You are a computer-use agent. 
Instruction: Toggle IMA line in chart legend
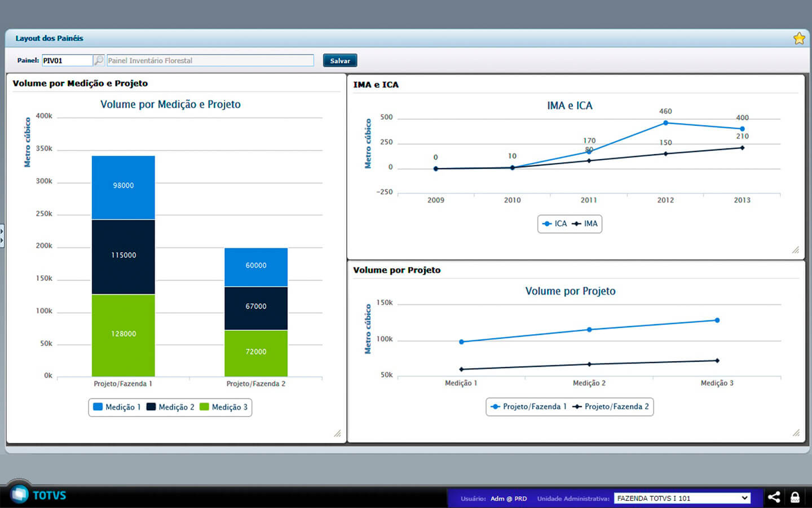585,224
